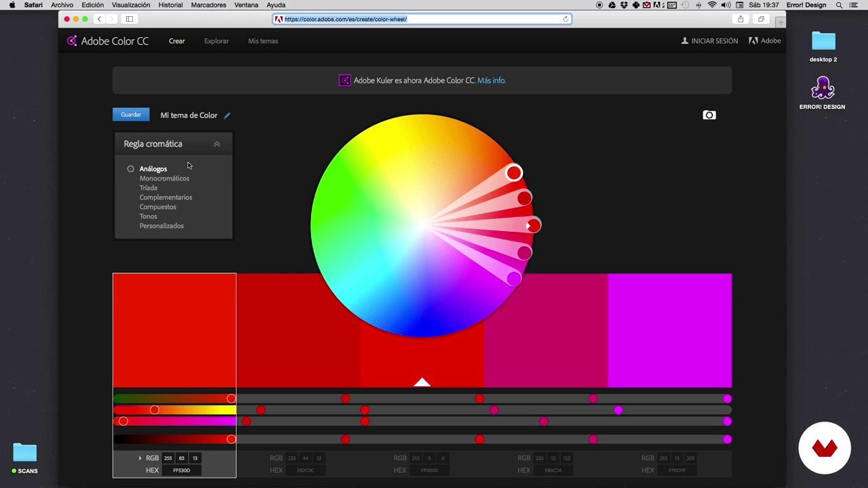Select the Complementarios color rule
The height and width of the screenshot is (488, 868).
(x=165, y=197)
